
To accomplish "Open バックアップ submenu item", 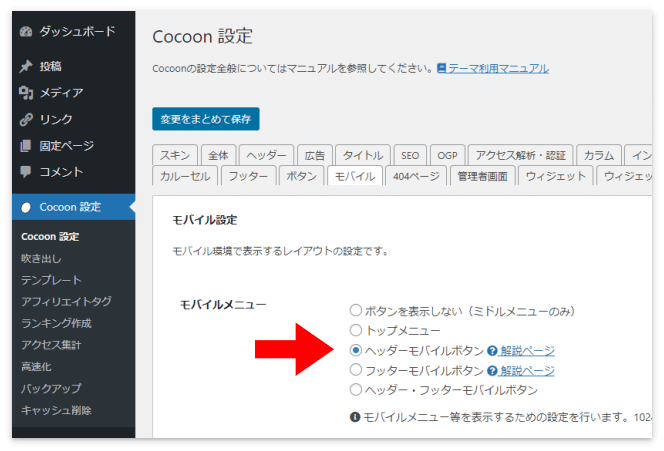I will click(x=51, y=388).
